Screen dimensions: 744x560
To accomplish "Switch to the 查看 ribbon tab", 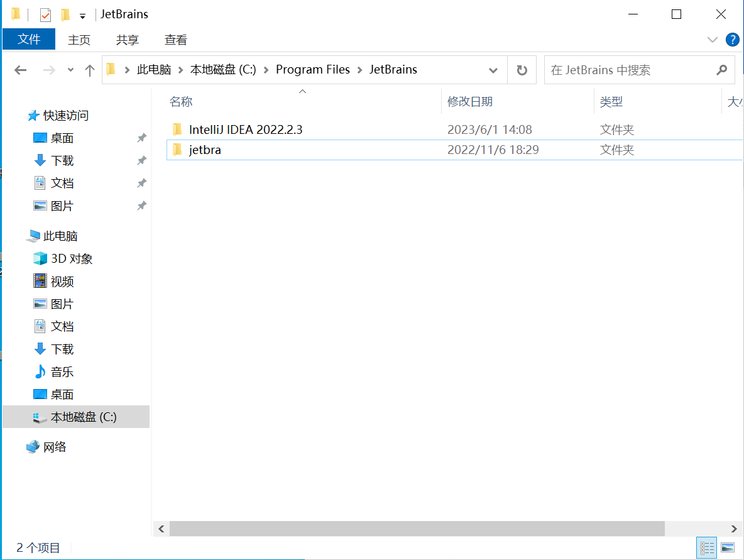I will (x=175, y=40).
